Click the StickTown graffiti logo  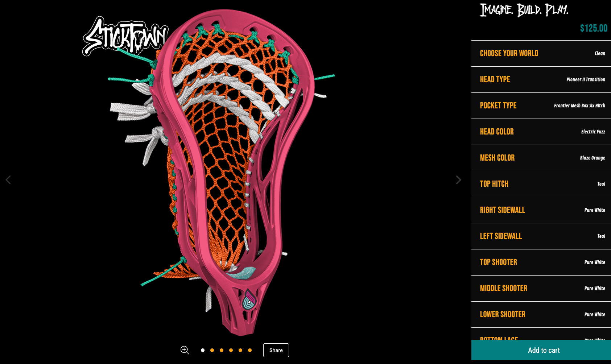click(124, 37)
